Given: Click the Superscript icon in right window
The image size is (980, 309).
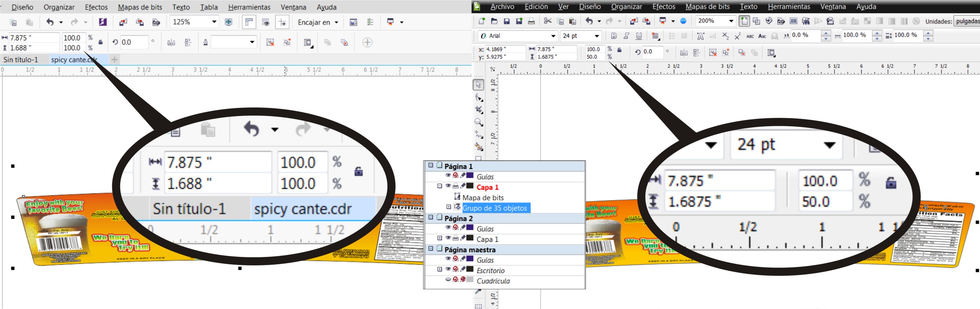Looking at the screenshot, I should click(x=738, y=36).
